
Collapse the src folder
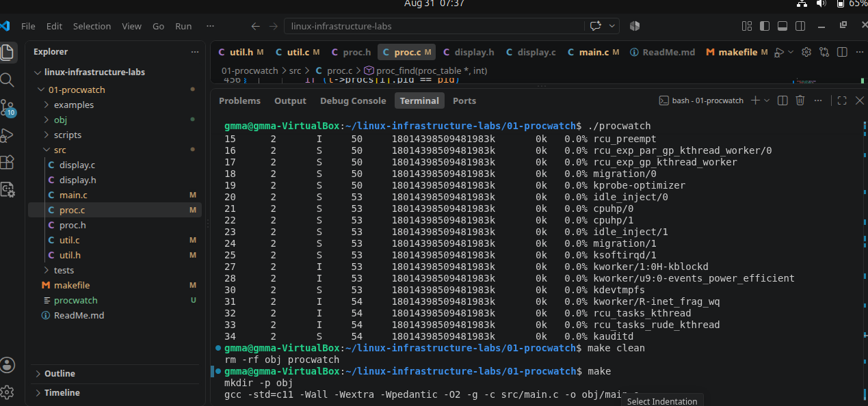coord(47,150)
